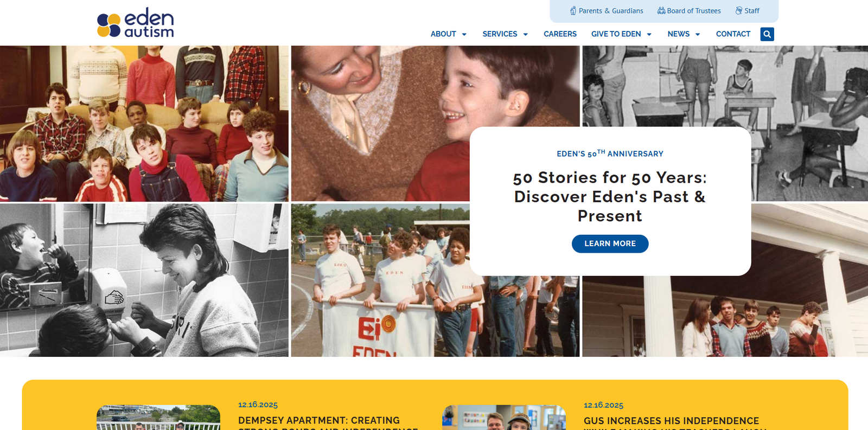868x430 pixels.
Task: Click the search magnifier icon
Action: (767, 34)
